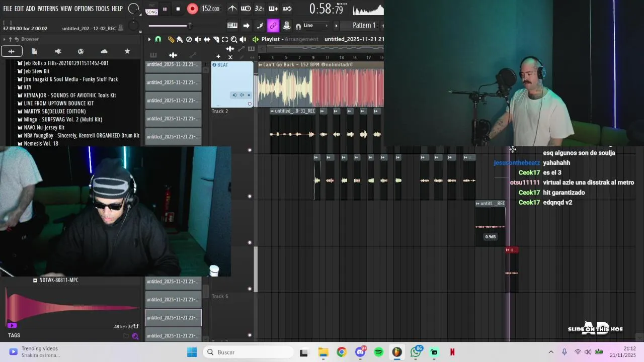Select the Paint brush tool in Playlist
The height and width of the screenshot is (362, 644).
tap(180, 39)
